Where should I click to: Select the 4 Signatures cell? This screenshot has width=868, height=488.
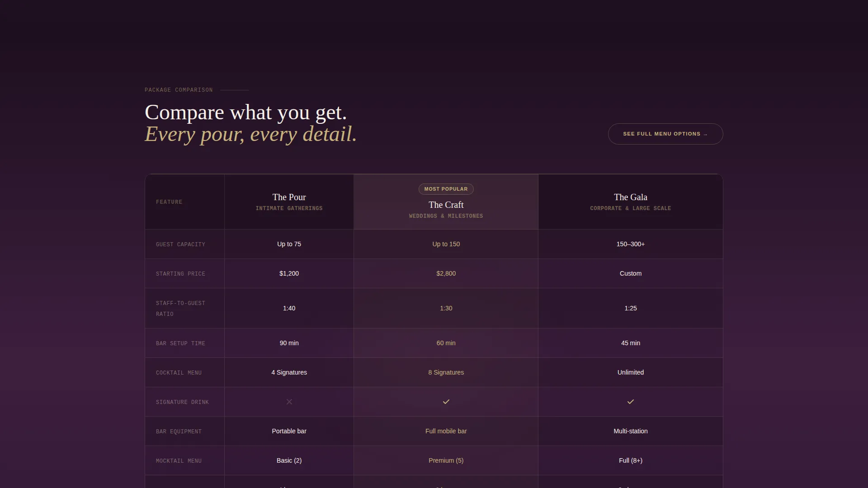(x=289, y=372)
